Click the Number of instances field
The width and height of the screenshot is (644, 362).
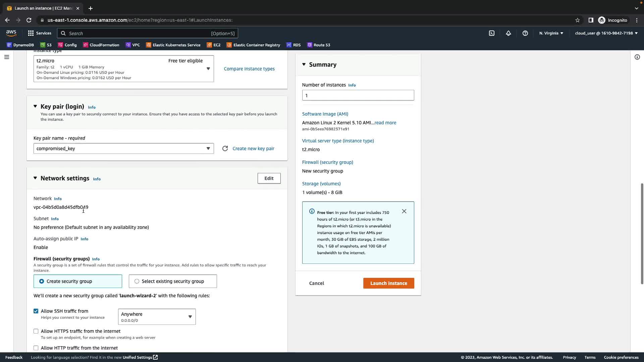pyautogui.click(x=358, y=96)
